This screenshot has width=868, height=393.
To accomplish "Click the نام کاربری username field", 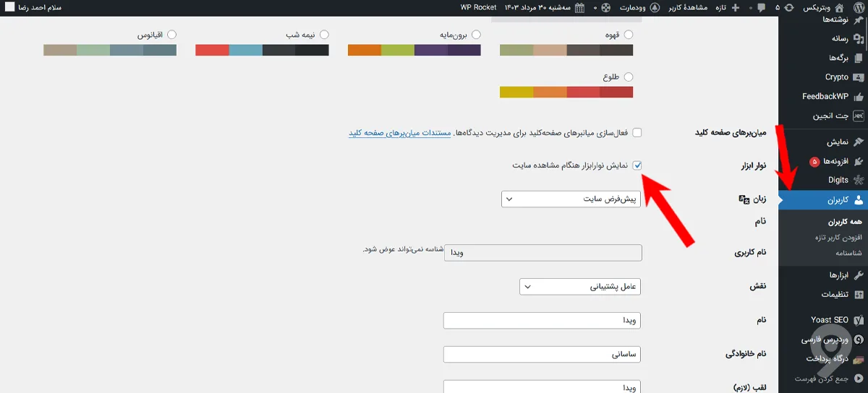I will tap(542, 253).
